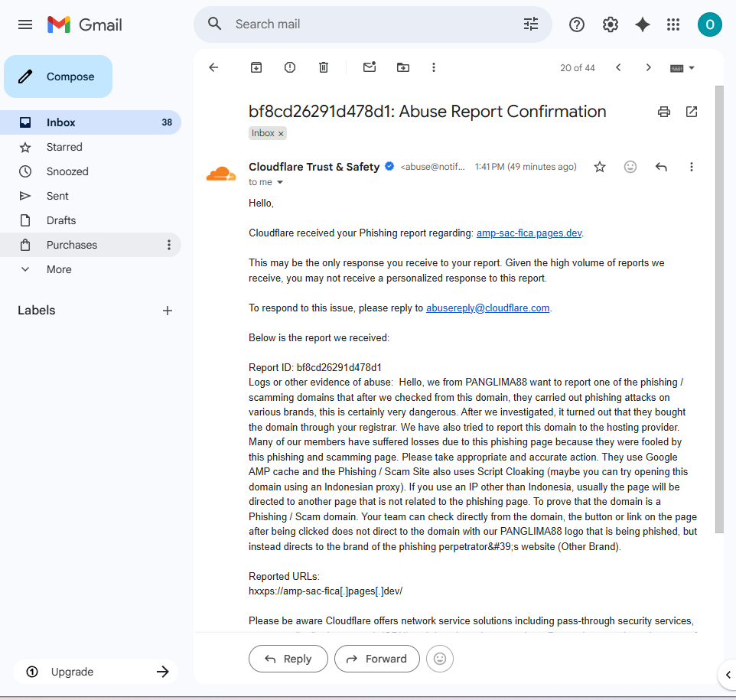Open the Gemini sparkle icon
Viewport: 736px width, 700px height.
[x=642, y=24]
